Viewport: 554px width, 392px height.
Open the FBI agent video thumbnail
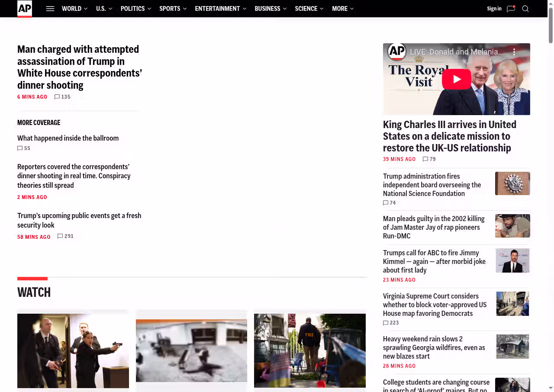309,350
